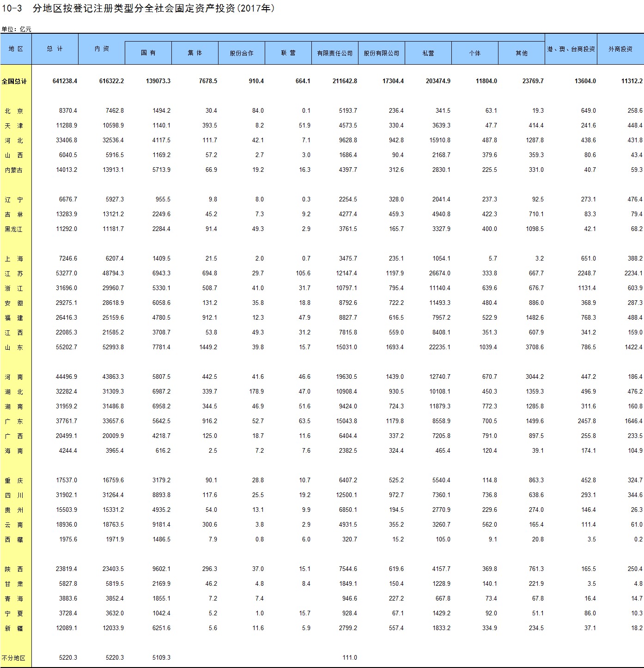This screenshot has width=644, height=668.
Task: Select the 全国总计 row label
Action: click(x=14, y=81)
